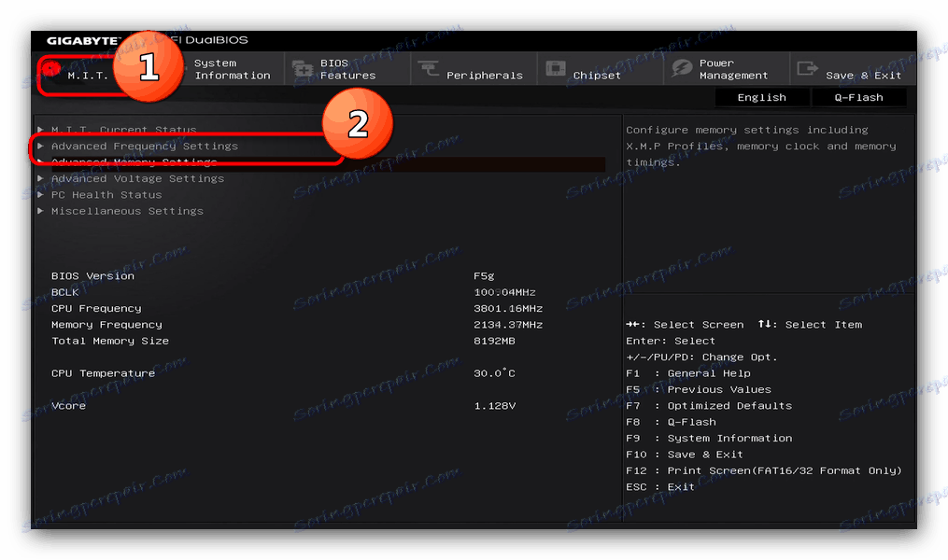This screenshot has width=948, height=560.
Task: Click the F12 Print Screen hint
Action: click(764, 470)
